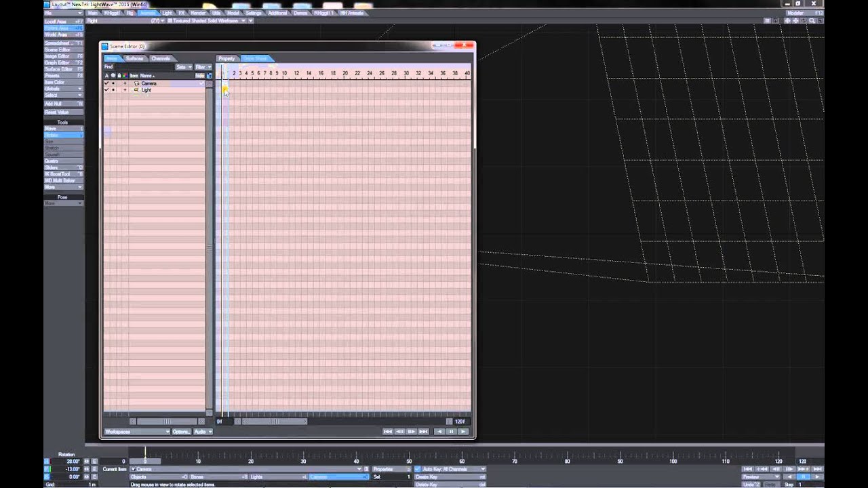The height and width of the screenshot is (488, 868).
Task: Select the Channels tab in Scene Editor
Action: pos(161,58)
